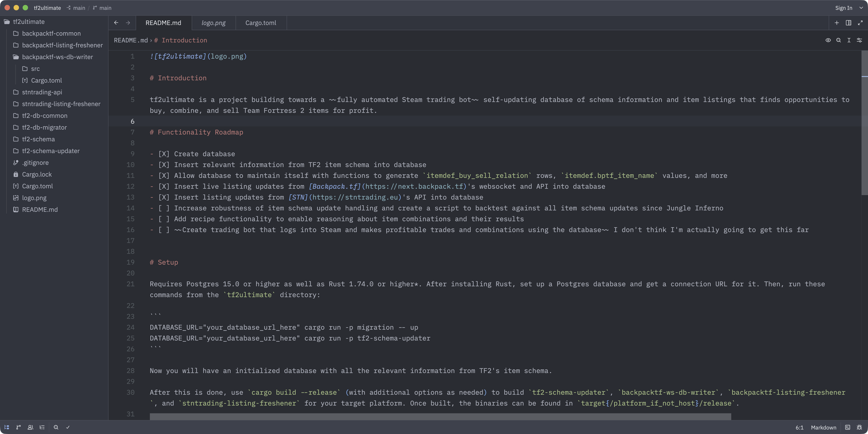Place cursor on the # Setup heading
The width and height of the screenshot is (868, 434).
click(x=164, y=262)
